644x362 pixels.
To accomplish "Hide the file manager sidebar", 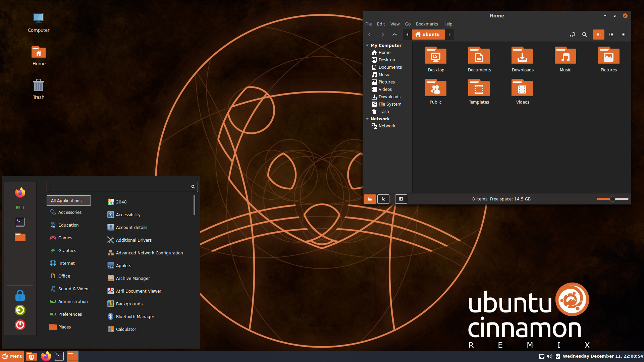I will pos(401,199).
